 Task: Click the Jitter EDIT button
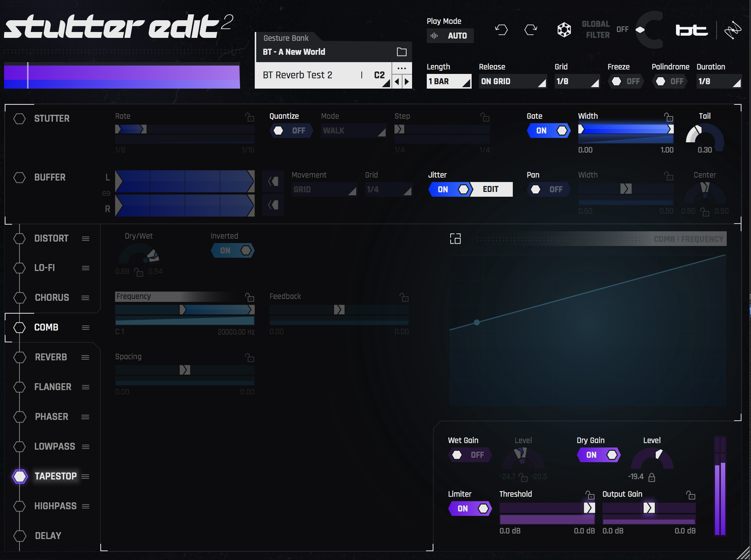tap(491, 189)
